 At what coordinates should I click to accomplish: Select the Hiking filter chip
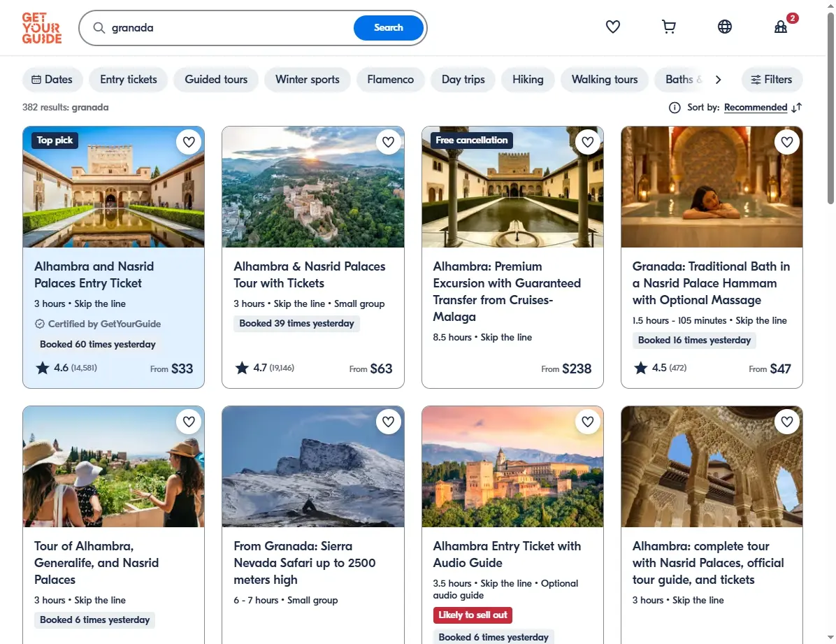528,80
